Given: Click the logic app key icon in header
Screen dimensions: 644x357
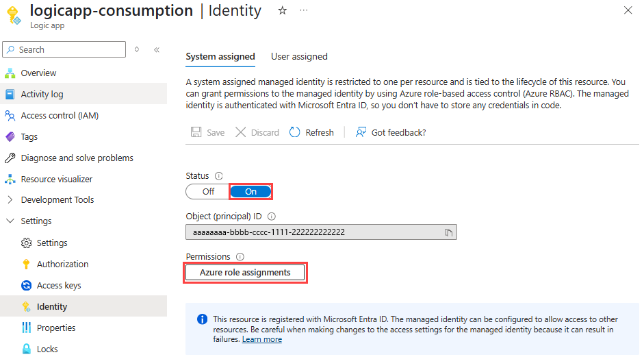Looking at the screenshot, I should coord(14,16).
